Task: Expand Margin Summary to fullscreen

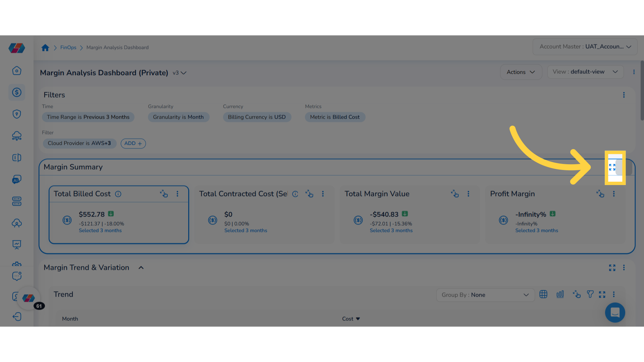Action: tap(612, 167)
